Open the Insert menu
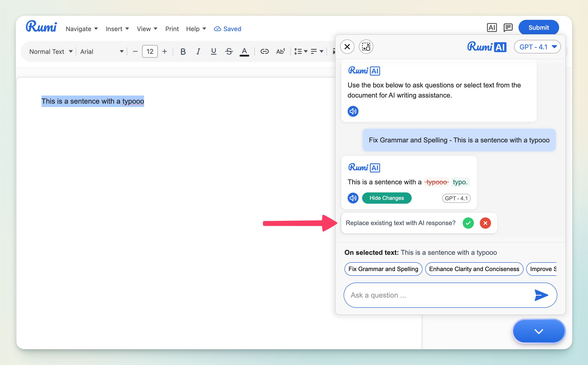Viewport: 588px width, 365px height. tap(117, 29)
